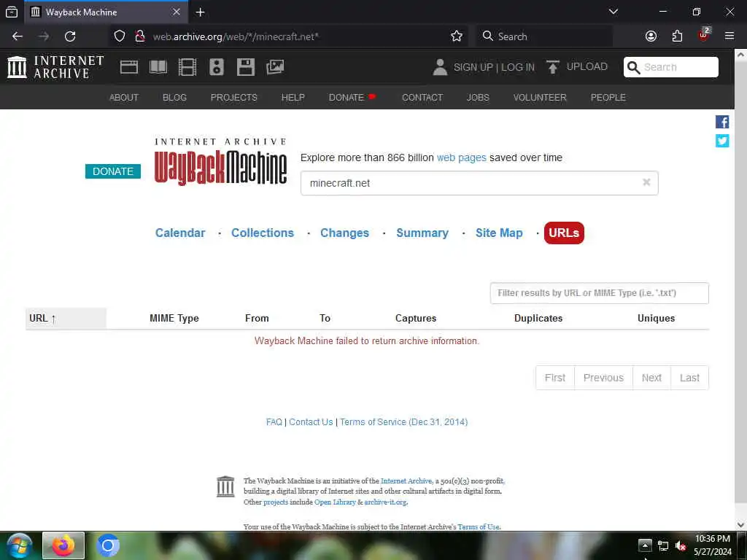Open Firefox account icon
Screen dimensions: 747x560
[x=651, y=36]
